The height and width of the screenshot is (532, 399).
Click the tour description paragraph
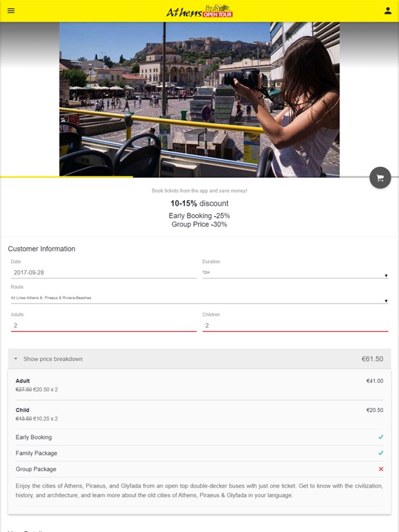pyautogui.click(x=199, y=490)
